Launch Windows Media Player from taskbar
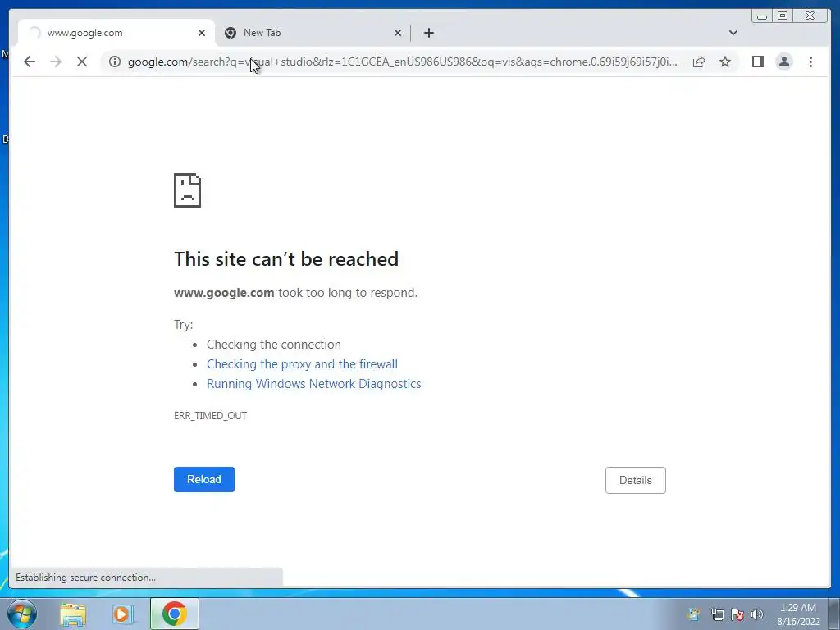The image size is (840, 630). [x=122, y=614]
